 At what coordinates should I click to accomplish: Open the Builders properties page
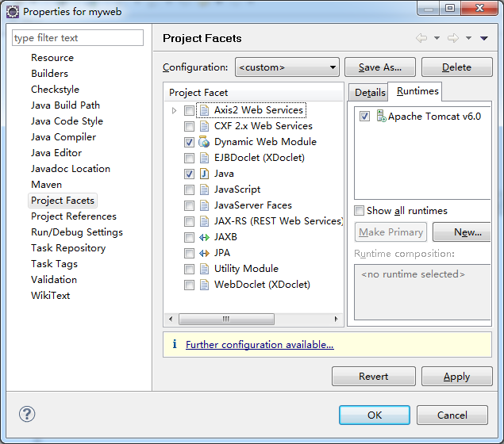pyautogui.click(x=49, y=74)
